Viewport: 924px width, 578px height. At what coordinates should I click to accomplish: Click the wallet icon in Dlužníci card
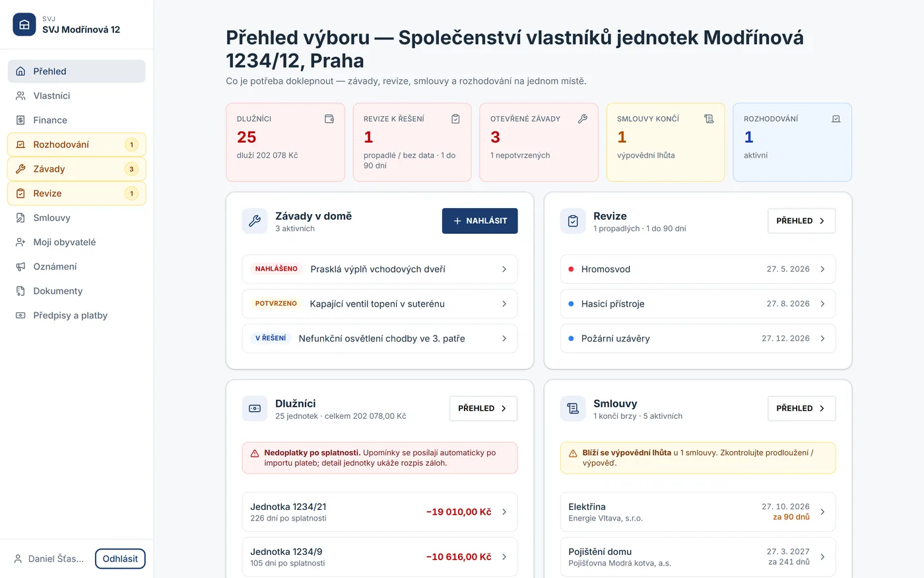click(329, 119)
